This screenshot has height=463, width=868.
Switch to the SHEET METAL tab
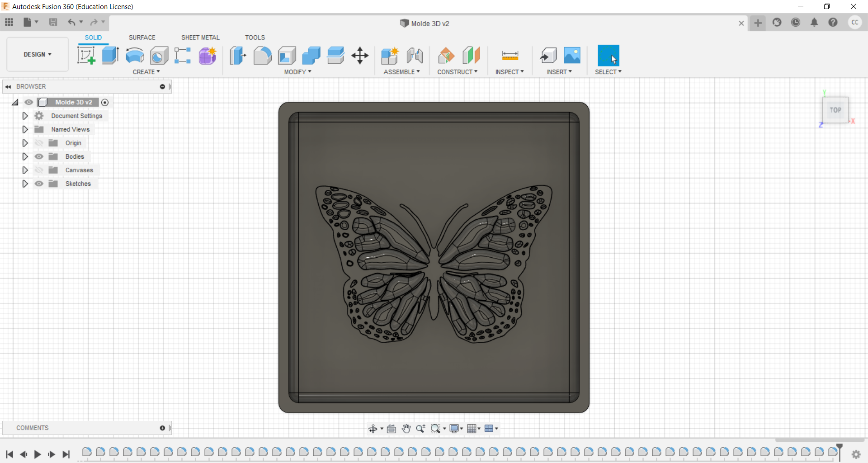pyautogui.click(x=200, y=38)
